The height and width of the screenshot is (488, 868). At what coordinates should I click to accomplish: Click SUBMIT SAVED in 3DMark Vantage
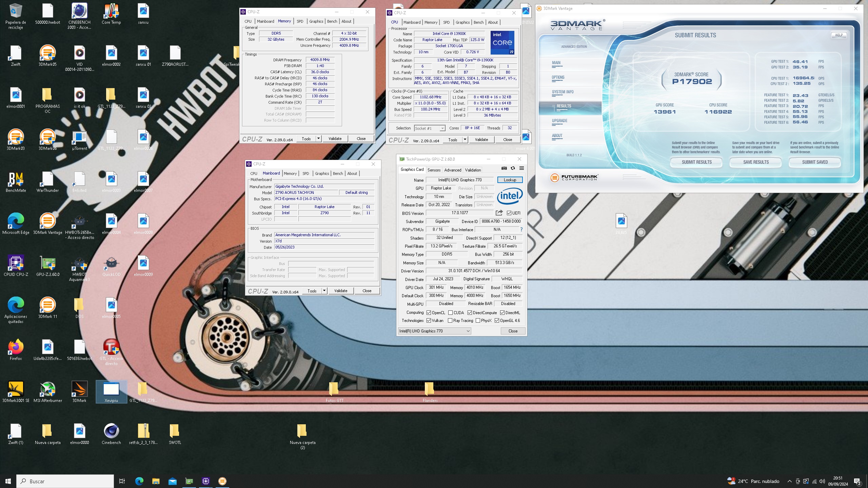tap(815, 162)
